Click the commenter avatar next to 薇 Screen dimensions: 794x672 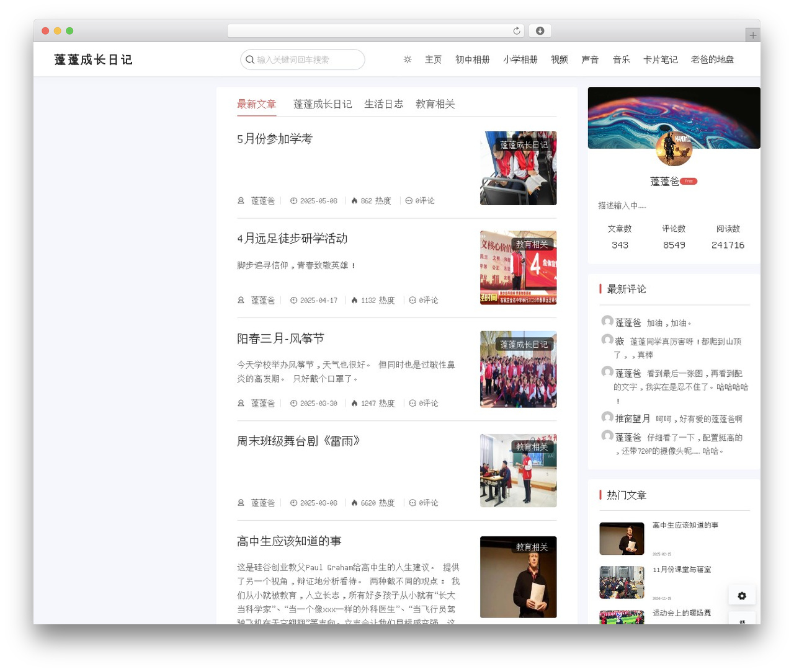pyautogui.click(x=607, y=340)
